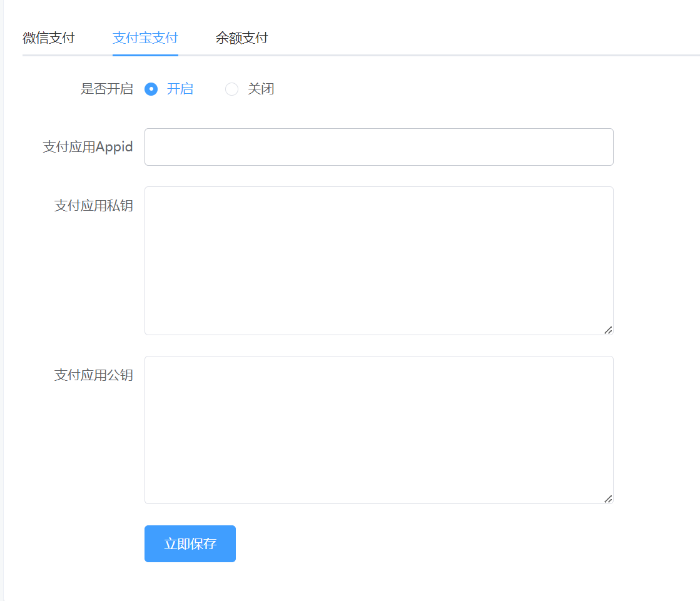
Task: Click the 支付应用私钥 label
Action: (94, 205)
